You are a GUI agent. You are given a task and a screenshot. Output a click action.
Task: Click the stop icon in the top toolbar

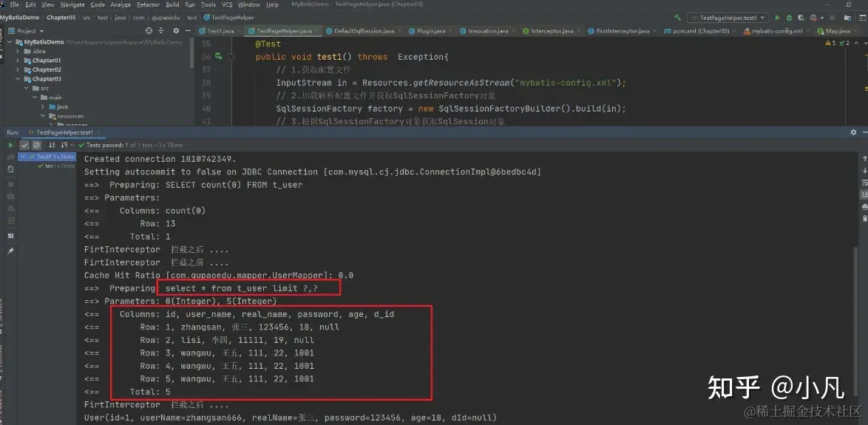[x=832, y=18]
